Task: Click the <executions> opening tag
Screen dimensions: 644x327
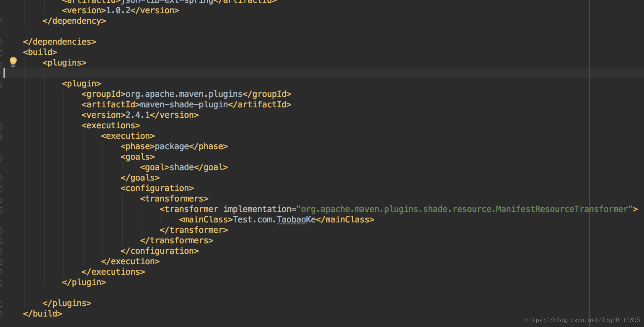Action: click(x=111, y=126)
